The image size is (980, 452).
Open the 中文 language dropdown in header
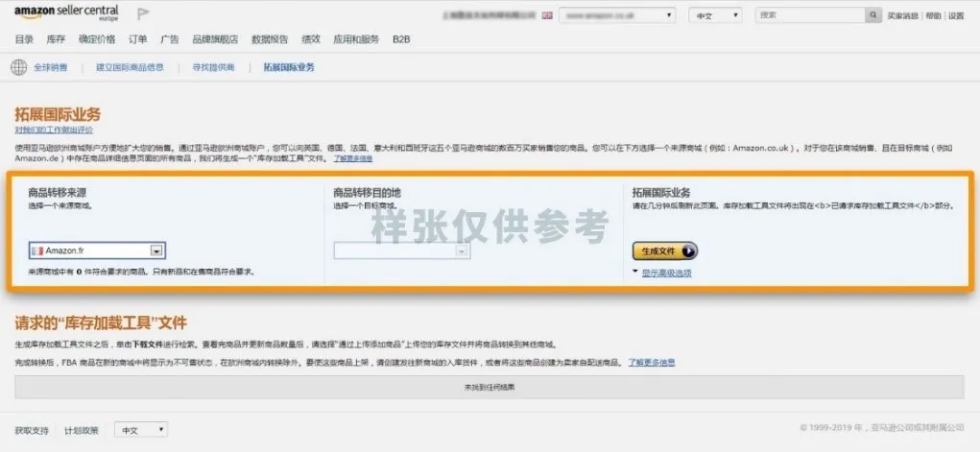click(x=715, y=15)
